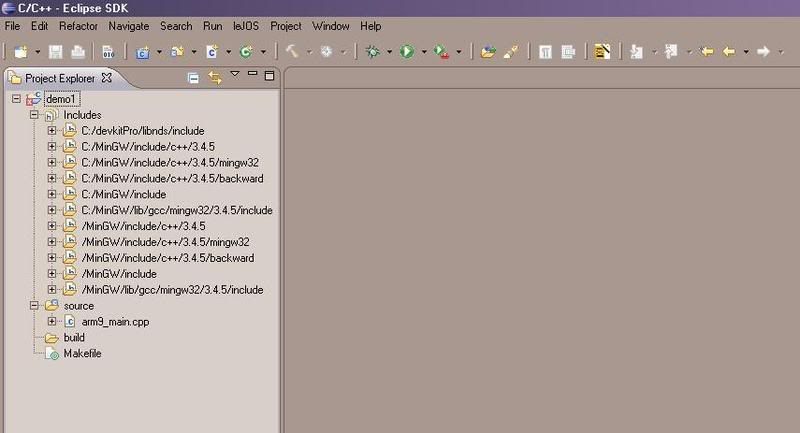800x433 pixels.
Task: Select the Makefile entry
Action: pos(82,353)
